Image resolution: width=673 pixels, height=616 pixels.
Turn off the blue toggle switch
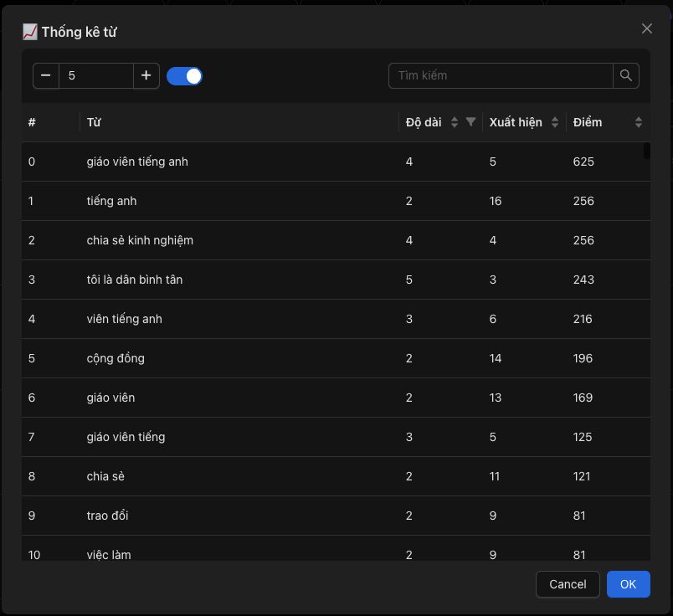coord(184,76)
